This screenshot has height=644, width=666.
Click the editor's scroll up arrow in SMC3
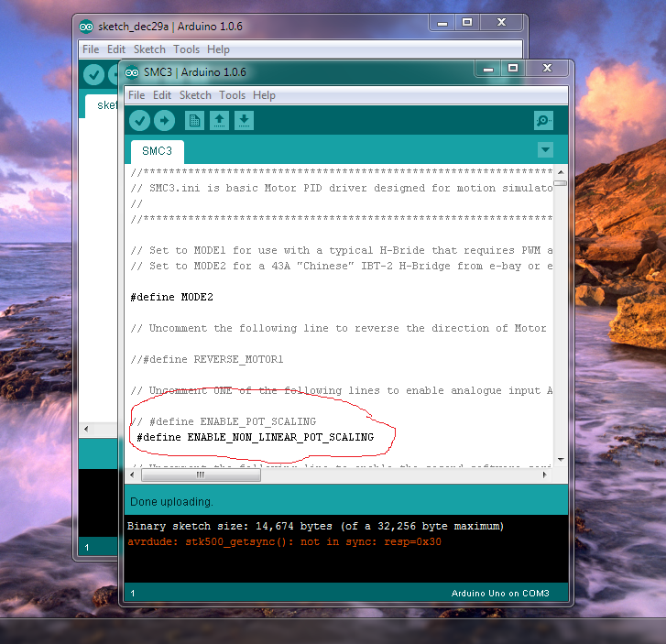tap(561, 172)
